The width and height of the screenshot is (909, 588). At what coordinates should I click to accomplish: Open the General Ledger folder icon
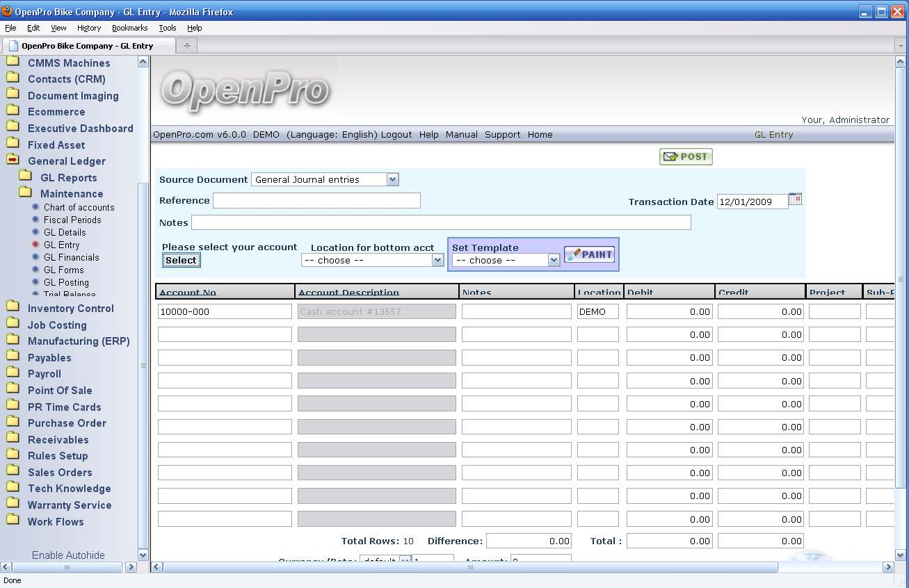pos(13,161)
